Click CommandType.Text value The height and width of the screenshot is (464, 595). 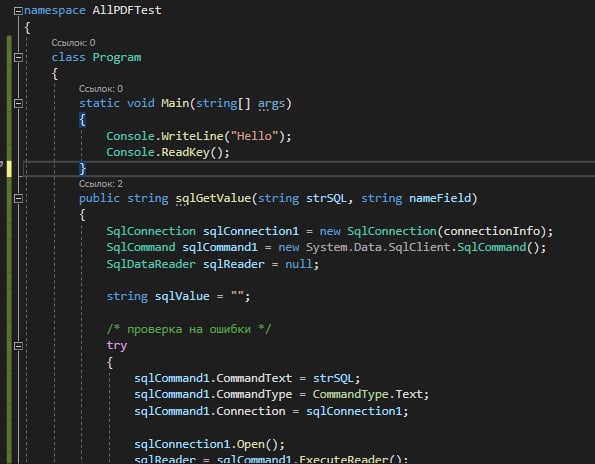pyautogui.click(x=367, y=395)
